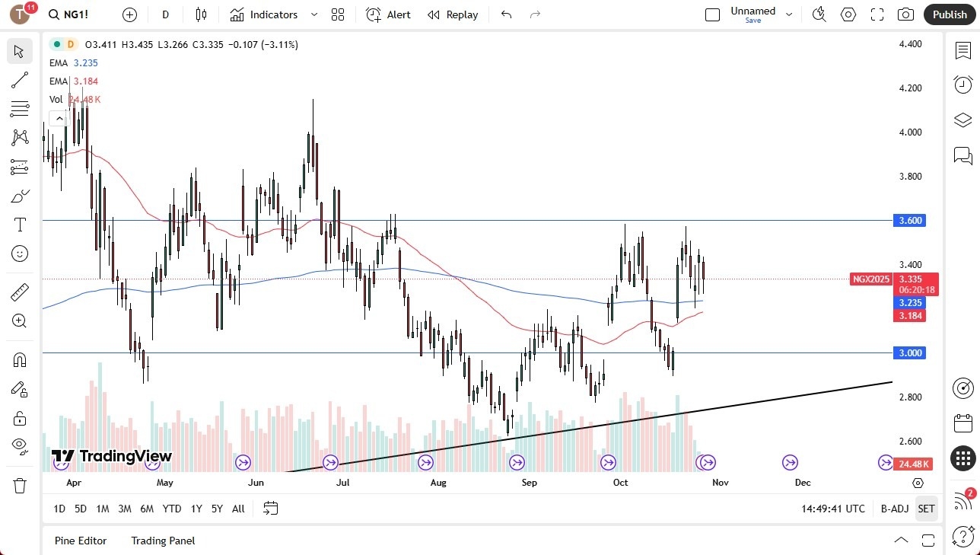This screenshot has height=555, width=980.
Task: Expand the legend arrow above EMA values
Action: tap(59, 118)
